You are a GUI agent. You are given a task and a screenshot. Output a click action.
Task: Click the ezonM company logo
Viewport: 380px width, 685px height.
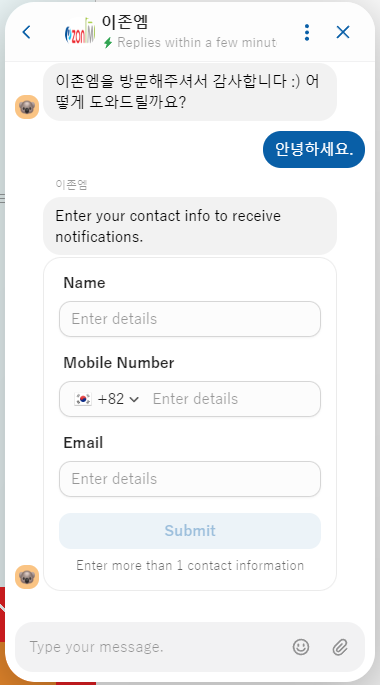[x=79, y=31]
